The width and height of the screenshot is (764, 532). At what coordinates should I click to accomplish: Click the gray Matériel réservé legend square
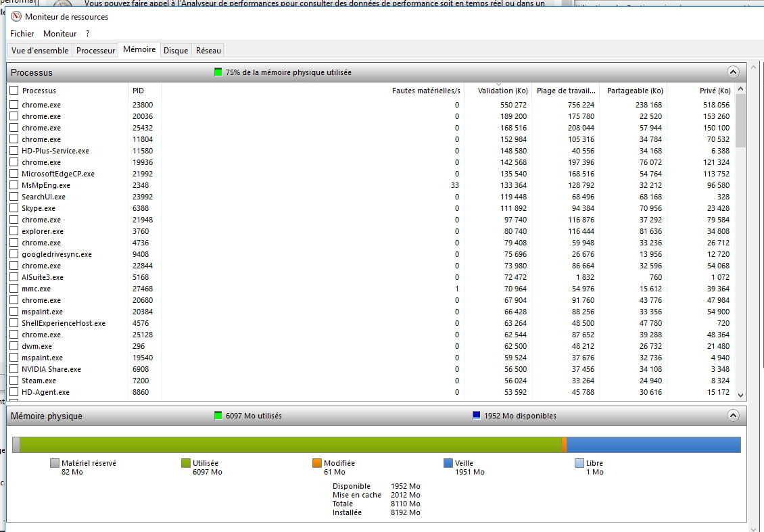(55, 463)
